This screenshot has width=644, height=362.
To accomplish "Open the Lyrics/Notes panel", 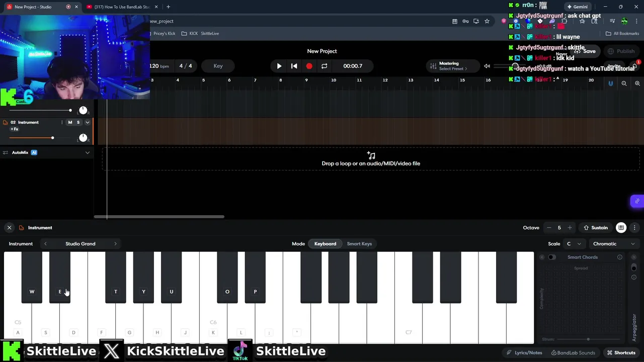I will (525, 353).
